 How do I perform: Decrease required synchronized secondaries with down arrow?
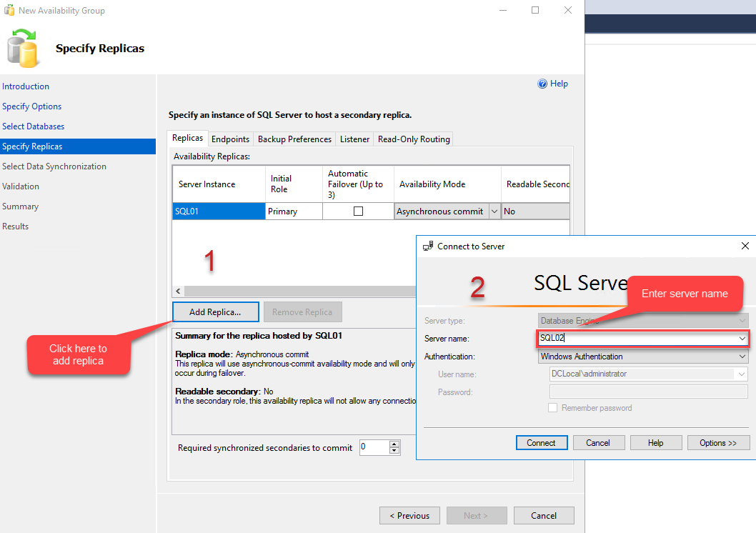[x=394, y=451]
